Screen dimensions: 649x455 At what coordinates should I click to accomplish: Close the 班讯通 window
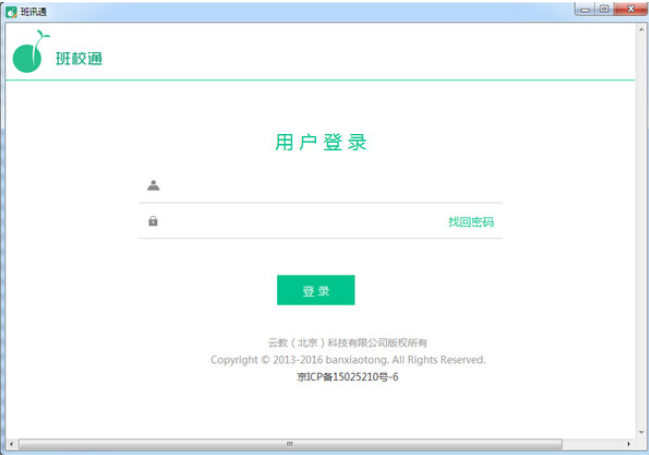point(631,9)
